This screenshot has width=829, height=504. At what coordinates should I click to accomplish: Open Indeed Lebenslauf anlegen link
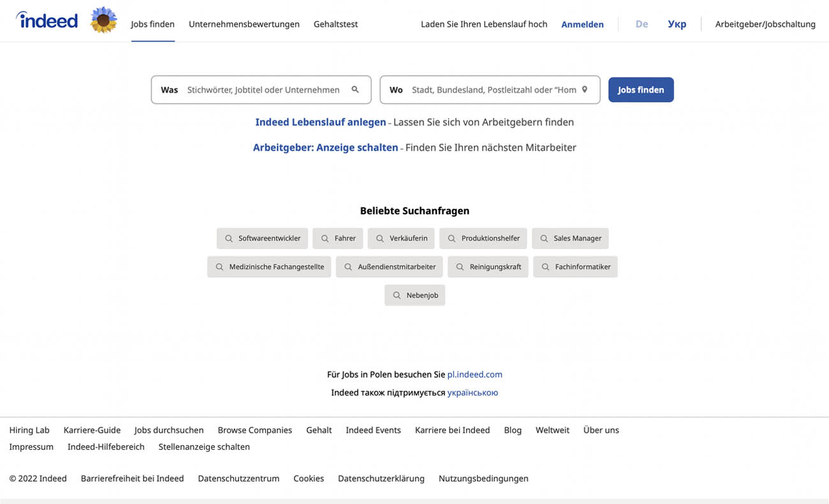321,122
